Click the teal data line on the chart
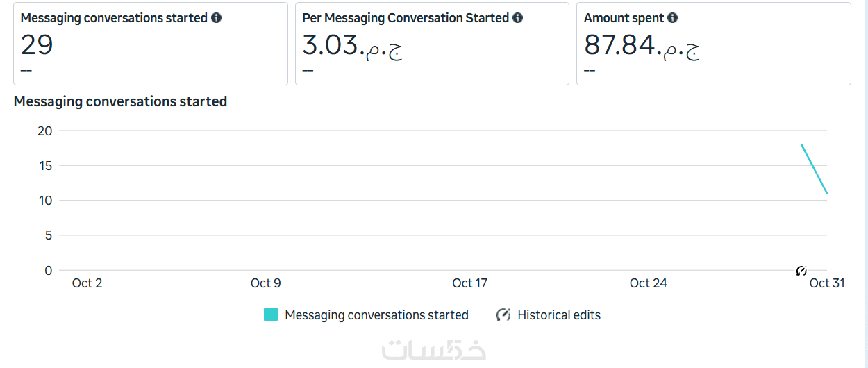This screenshot has height=368, width=868. [814, 169]
